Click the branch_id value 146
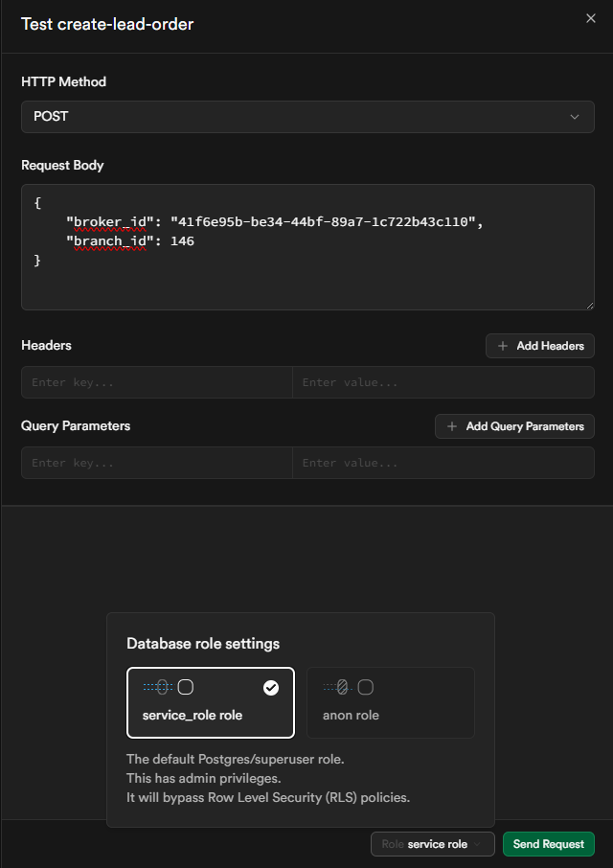This screenshot has width=613, height=868. [x=182, y=241]
